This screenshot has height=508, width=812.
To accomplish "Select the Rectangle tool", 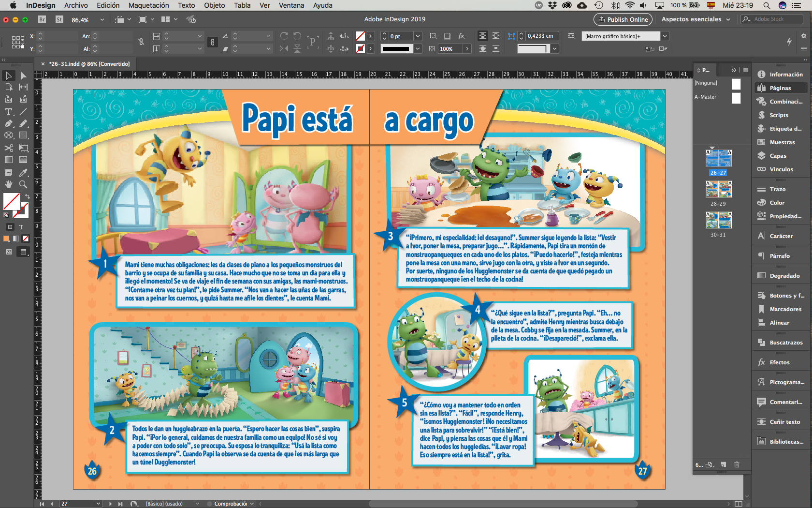I will click(23, 135).
